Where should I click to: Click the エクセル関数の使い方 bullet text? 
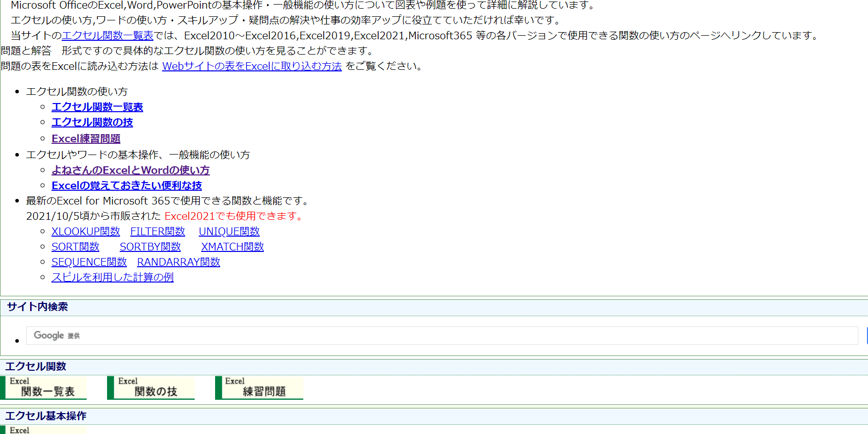pos(77,92)
